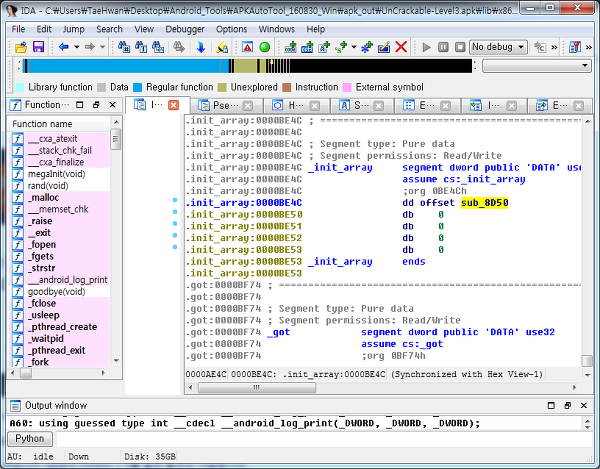This screenshot has width=600, height=469.
Task: Click the green S plus icon in toolbar
Action: pyautogui.click(x=341, y=47)
